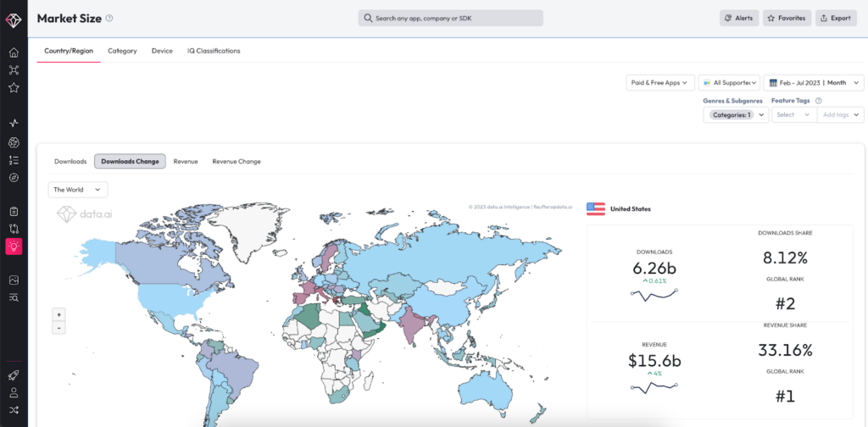Switch to the Category tab
The height and width of the screenshot is (427, 868).
122,51
